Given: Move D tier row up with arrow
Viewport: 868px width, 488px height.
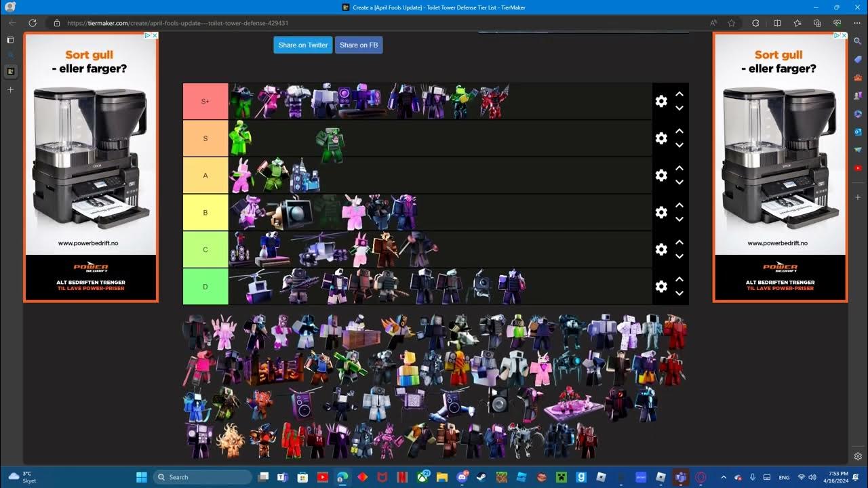Looking at the screenshot, I should [x=679, y=279].
